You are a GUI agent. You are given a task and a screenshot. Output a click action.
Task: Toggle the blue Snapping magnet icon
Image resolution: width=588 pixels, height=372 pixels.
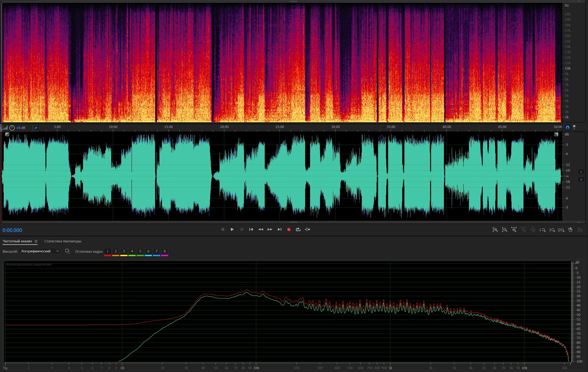[567, 127]
